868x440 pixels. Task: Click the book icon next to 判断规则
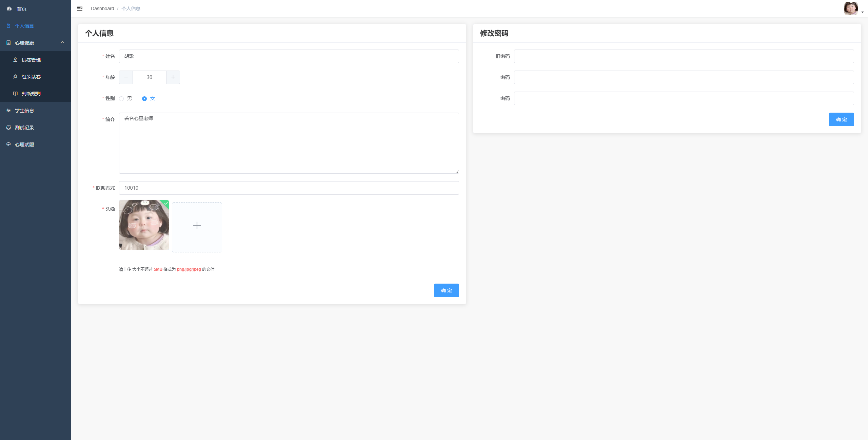click(x=15, y=94)
